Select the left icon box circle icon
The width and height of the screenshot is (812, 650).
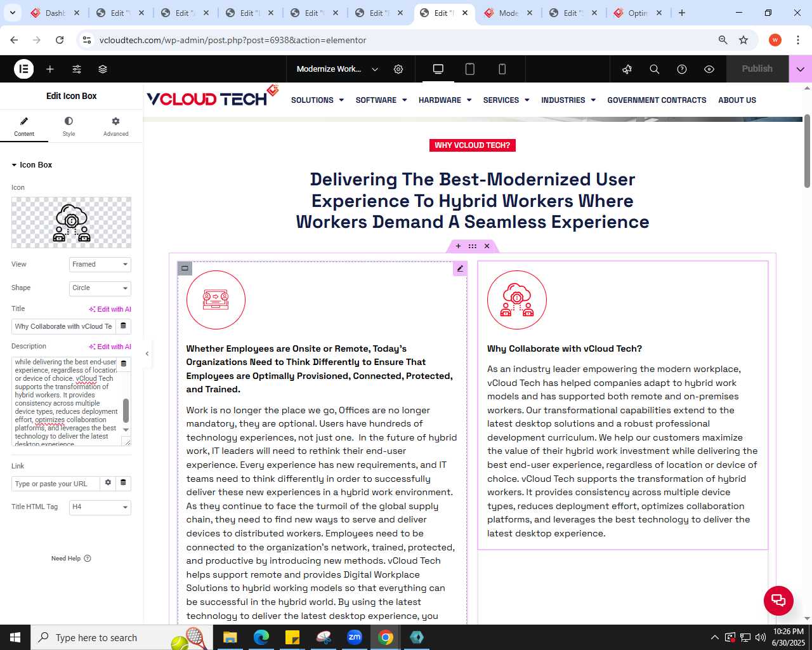click(x=216, y=300)
